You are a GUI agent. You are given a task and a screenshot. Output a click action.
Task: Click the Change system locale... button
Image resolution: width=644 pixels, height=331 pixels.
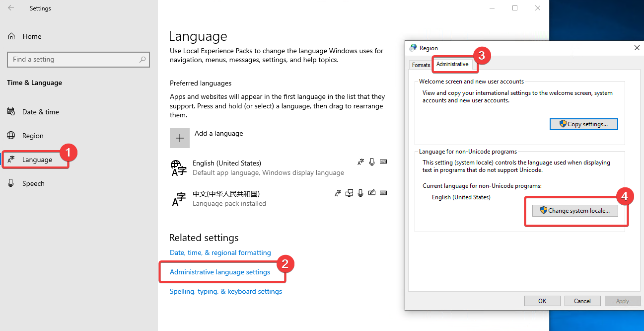(574, 211)
